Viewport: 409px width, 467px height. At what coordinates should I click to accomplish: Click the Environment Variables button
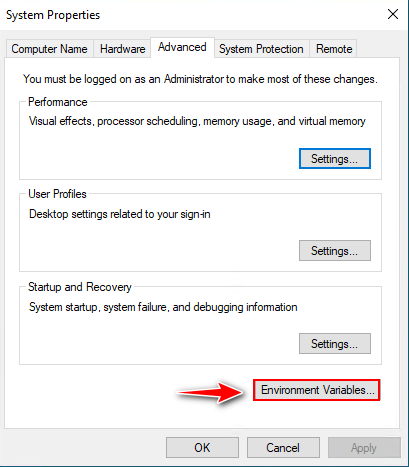pos(317,390)
